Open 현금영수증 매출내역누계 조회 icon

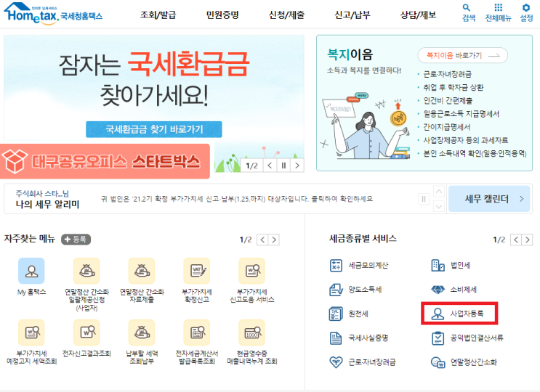coord(251,332)
